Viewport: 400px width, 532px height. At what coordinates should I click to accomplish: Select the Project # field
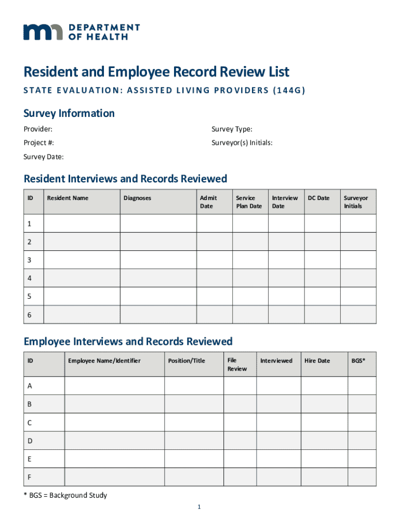pos(125,143)
